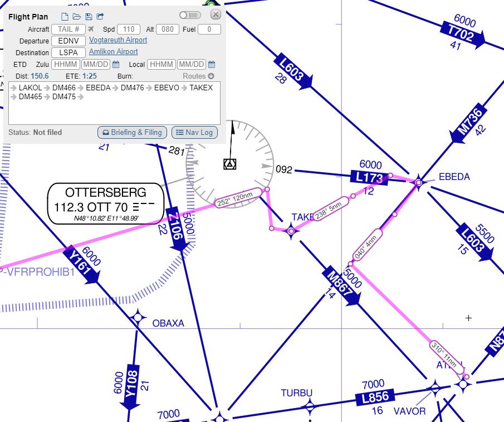Screen dimensions: 504x422
Task: Select waypoint TAKEX in the route box
Action: pos(201,88)
